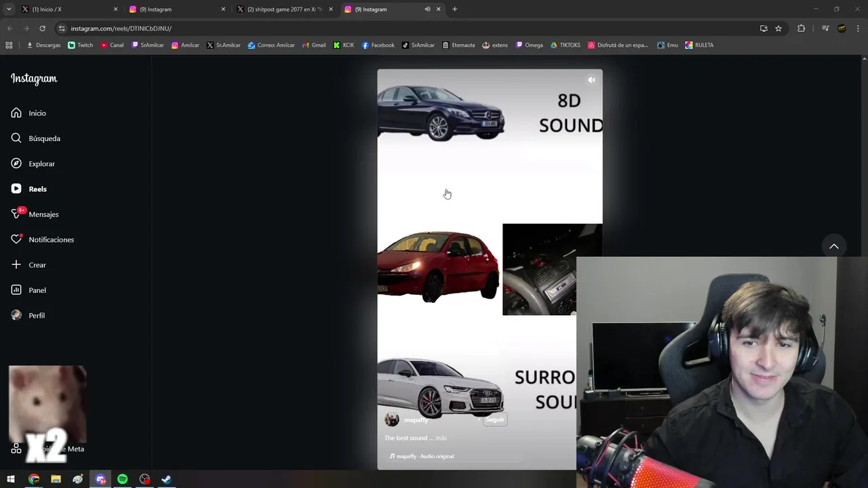Go back in browser
Screen dimensions: 868x488
point(9,28)
